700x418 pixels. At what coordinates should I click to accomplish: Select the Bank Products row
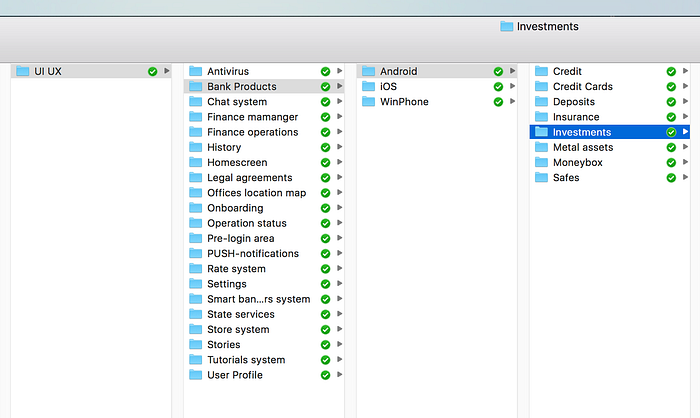click(264, 87)
